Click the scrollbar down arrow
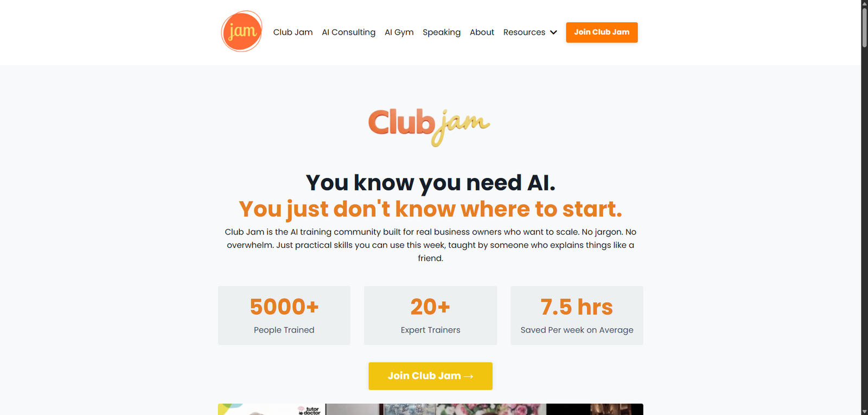868x415 pixels. tap(864, 411)
